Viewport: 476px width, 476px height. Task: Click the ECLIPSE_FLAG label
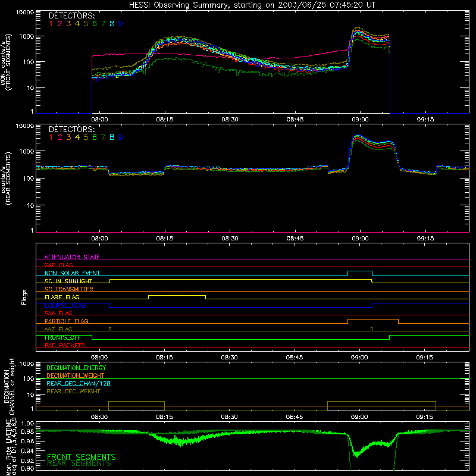pos(65,305)
